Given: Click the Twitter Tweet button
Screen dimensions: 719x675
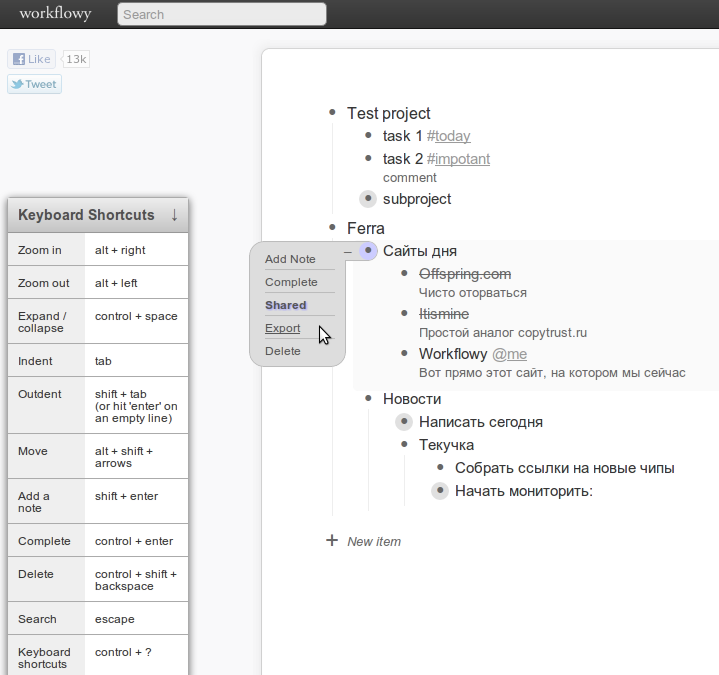Looking at the screenshot, I should point(34,84).
